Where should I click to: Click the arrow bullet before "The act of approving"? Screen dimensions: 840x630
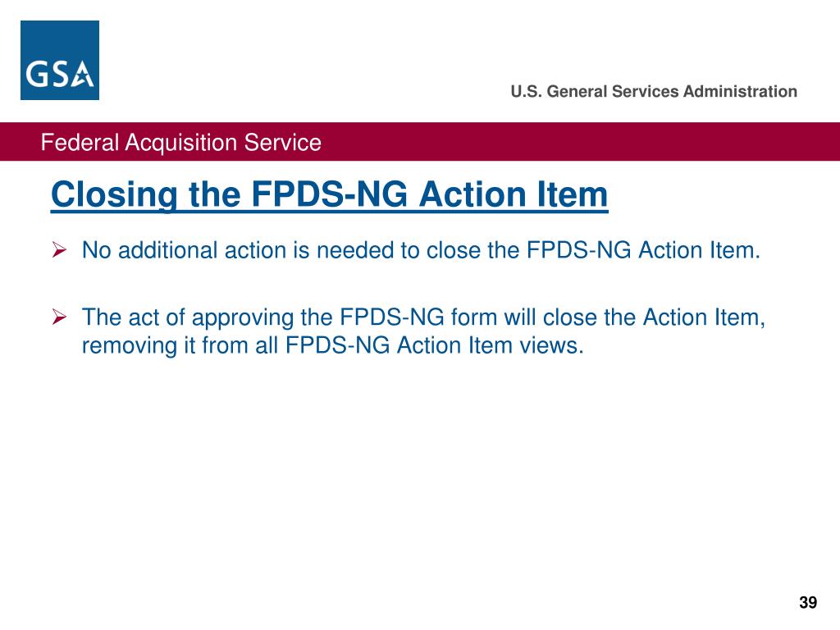[x=59, y=317]
